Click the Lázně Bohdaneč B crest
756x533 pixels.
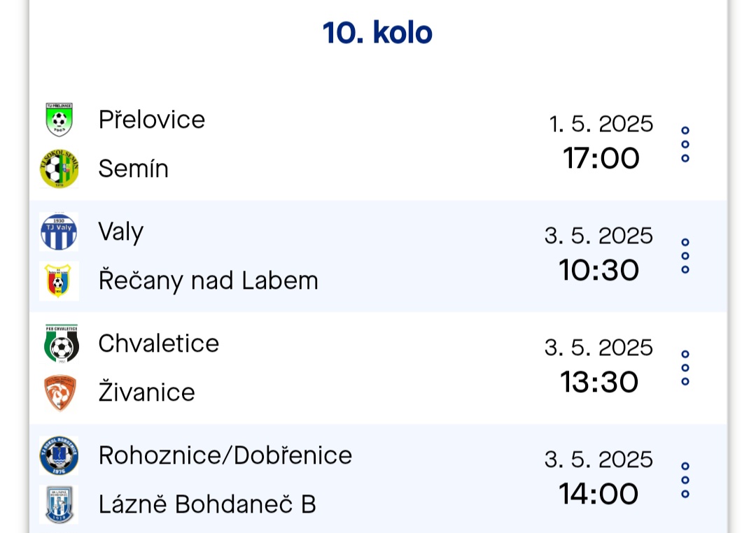(59, 504)
